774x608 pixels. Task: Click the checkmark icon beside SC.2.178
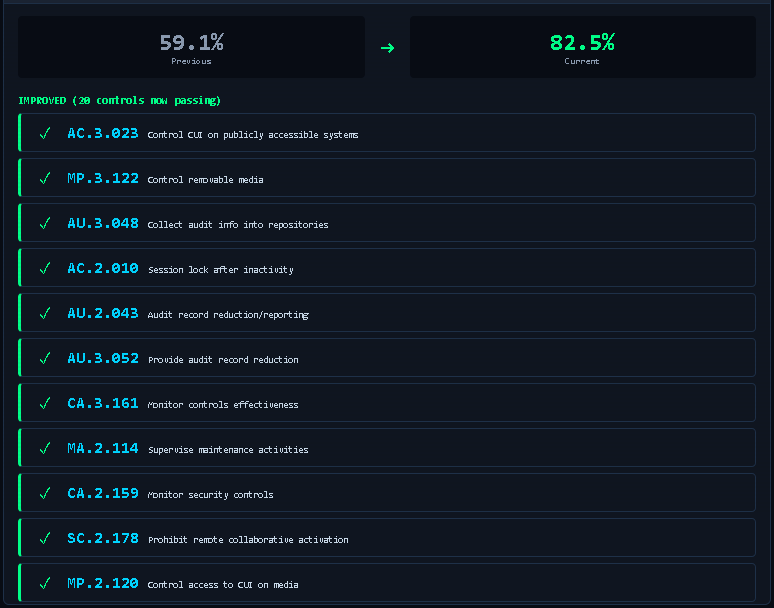[x=45, y=538]
